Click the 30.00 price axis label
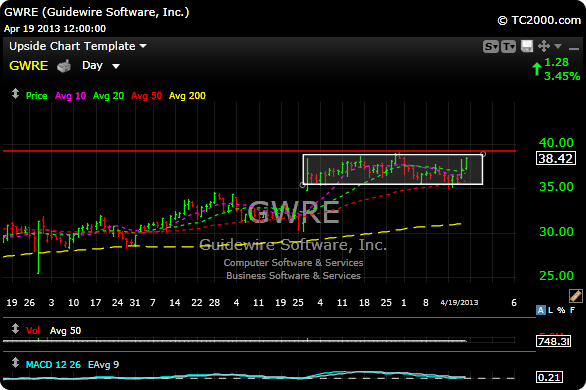586x390 pixels. pos(556,232)
